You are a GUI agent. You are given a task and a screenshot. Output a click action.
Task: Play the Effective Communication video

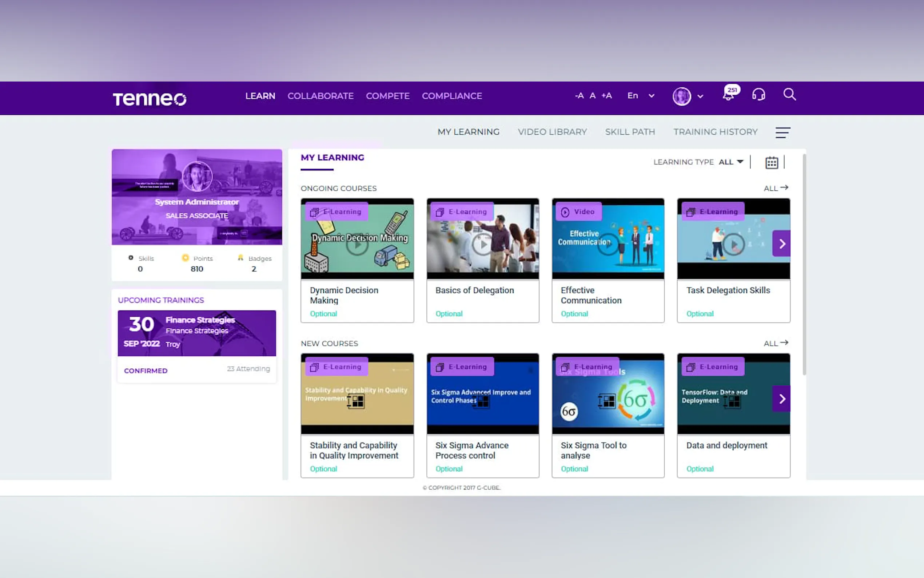pyautogui.click(x=608, y=244)
